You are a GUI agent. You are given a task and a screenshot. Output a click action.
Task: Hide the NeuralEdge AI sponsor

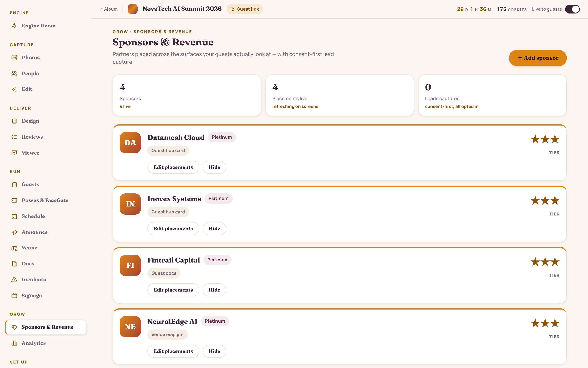click(x=214, y=351)
